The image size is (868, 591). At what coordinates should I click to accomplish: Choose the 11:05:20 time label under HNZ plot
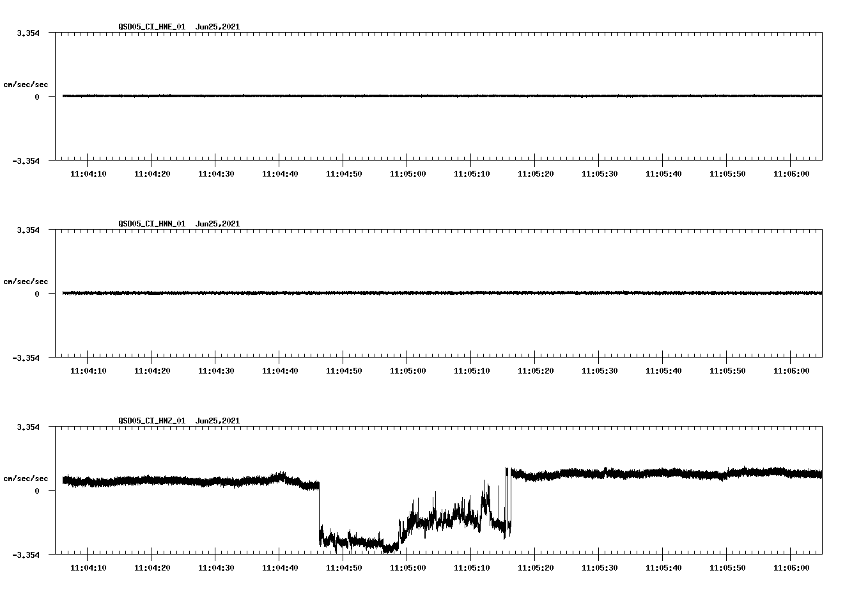536,568
